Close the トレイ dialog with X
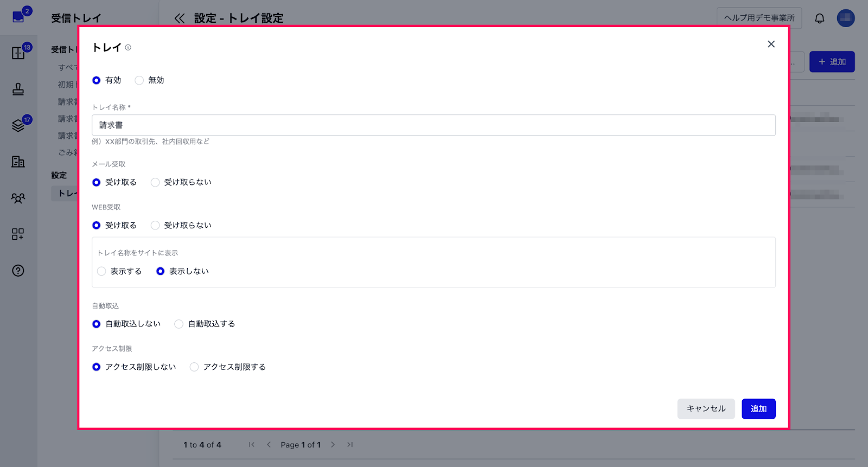 click(x=771, y=44)
